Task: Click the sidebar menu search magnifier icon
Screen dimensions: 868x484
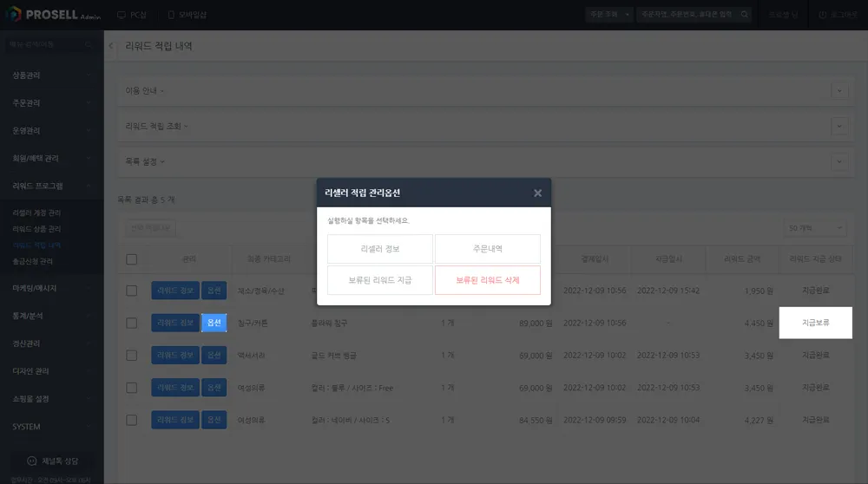Action: click(88, 44)
